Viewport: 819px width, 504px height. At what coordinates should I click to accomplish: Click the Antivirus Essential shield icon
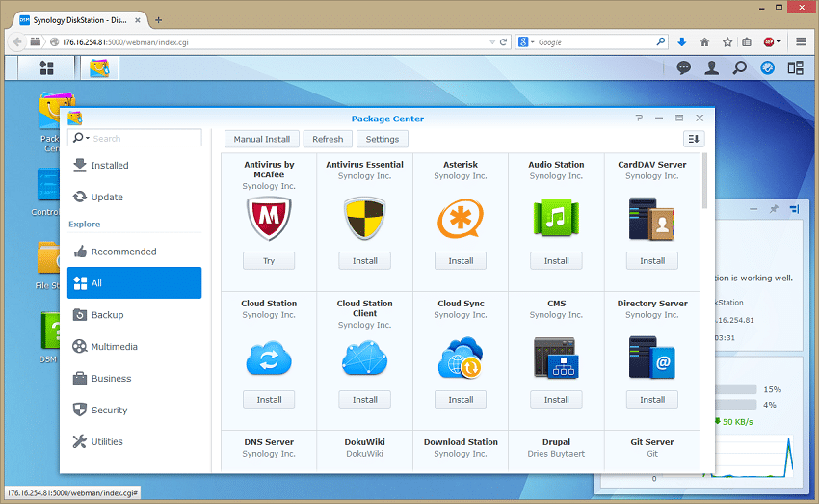[364, 219]
